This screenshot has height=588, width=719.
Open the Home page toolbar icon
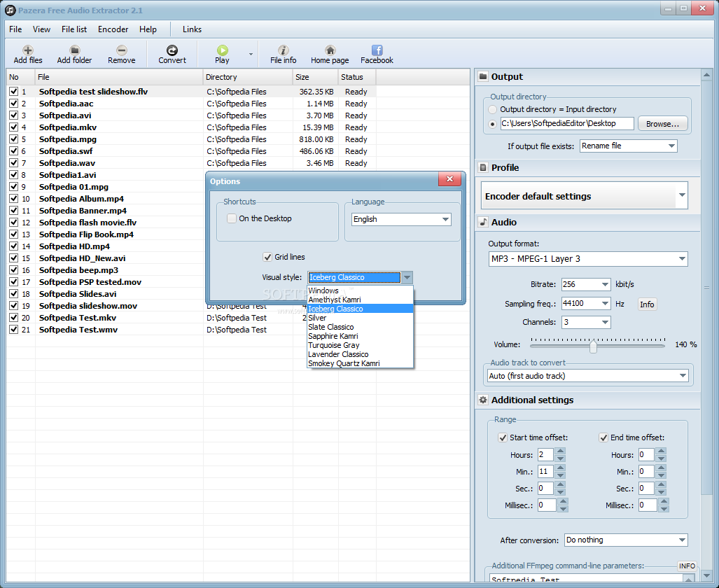330,50
